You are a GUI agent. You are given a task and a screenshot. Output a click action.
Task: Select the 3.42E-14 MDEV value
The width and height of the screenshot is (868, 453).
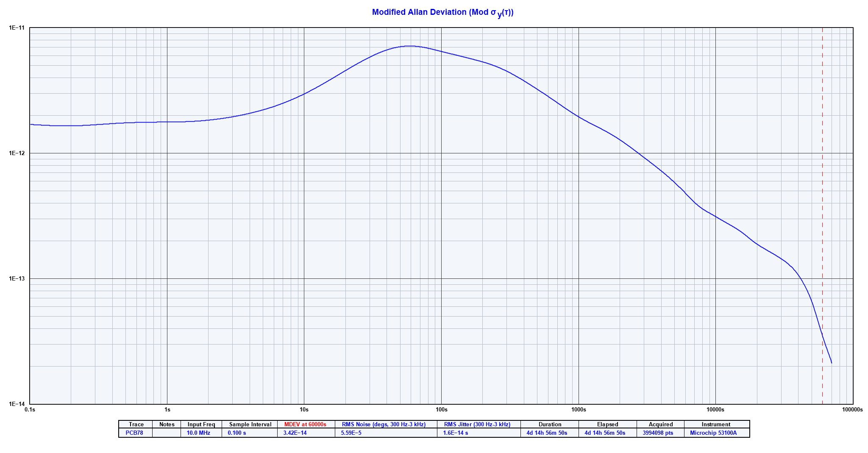pyautogui.click(x=294, y=434)
